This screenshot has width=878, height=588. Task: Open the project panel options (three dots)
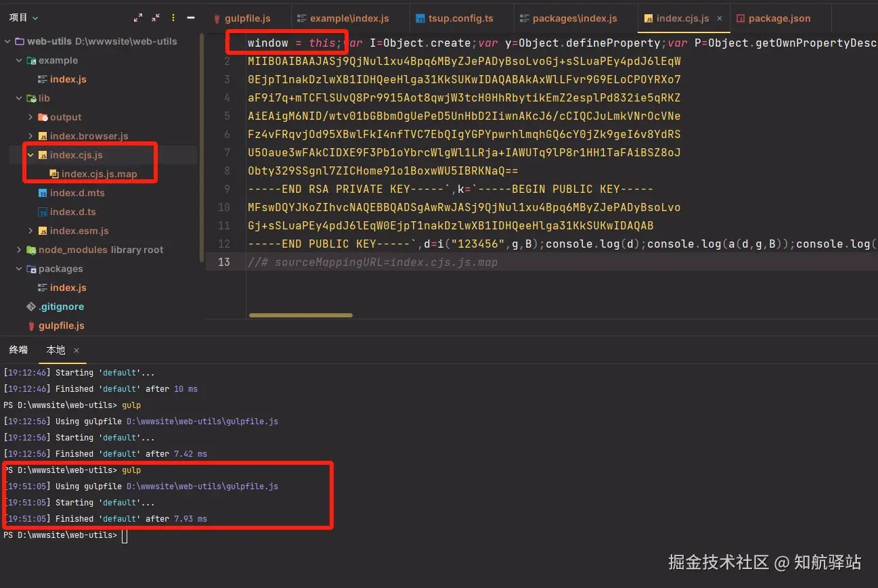(173, 18)
